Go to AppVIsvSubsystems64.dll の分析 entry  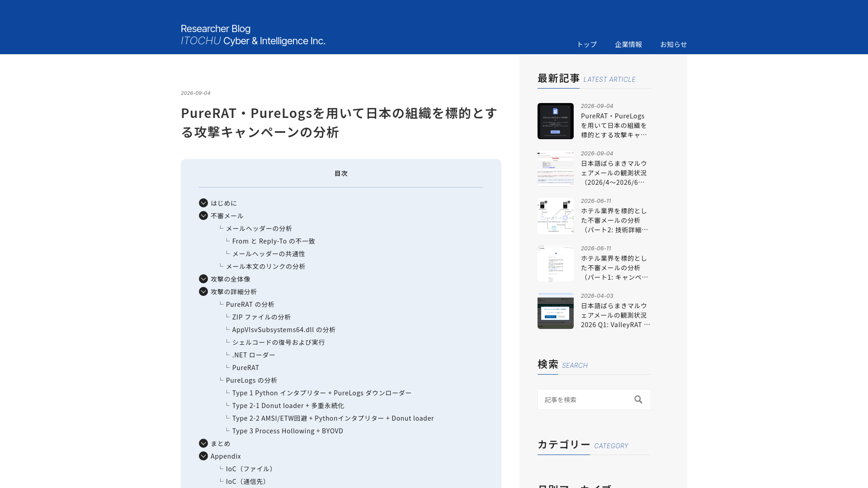coord(284,329)
